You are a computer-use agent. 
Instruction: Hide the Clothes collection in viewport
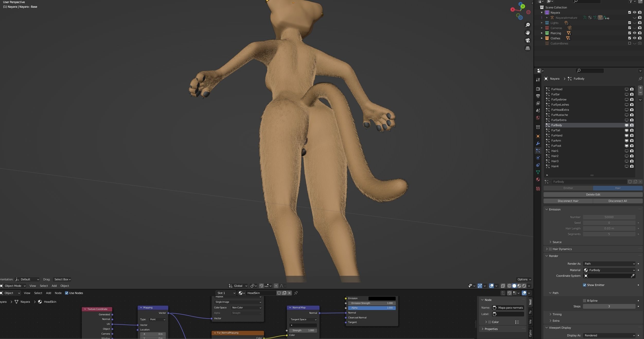(634, 38)
